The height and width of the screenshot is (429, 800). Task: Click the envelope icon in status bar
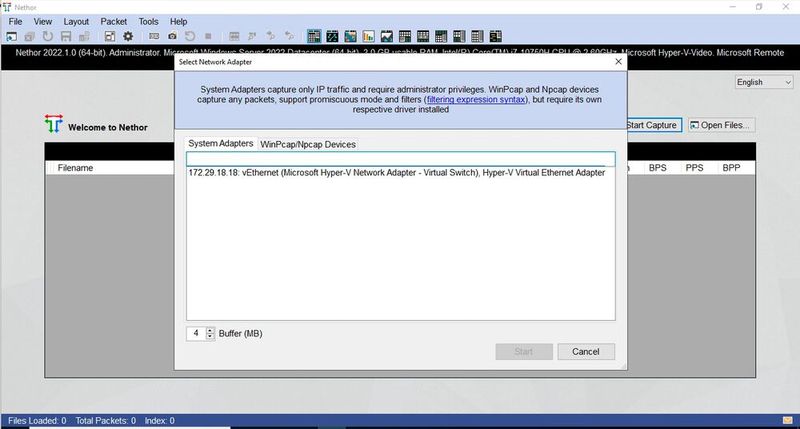pos(787,421)
